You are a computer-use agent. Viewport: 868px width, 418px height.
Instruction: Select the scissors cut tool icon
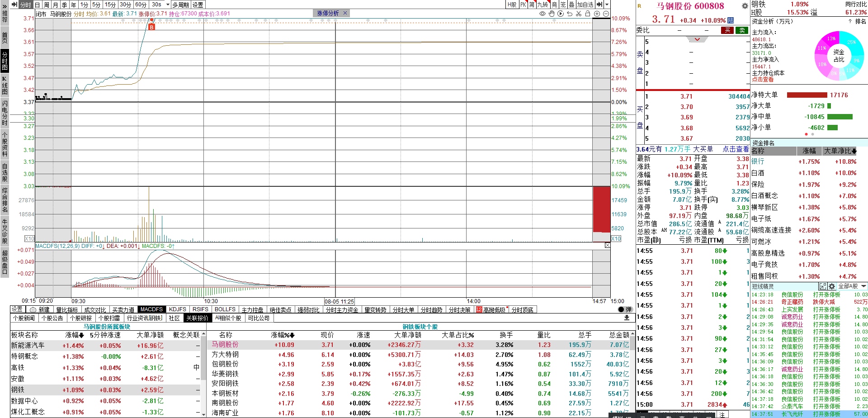click(579, 14)
